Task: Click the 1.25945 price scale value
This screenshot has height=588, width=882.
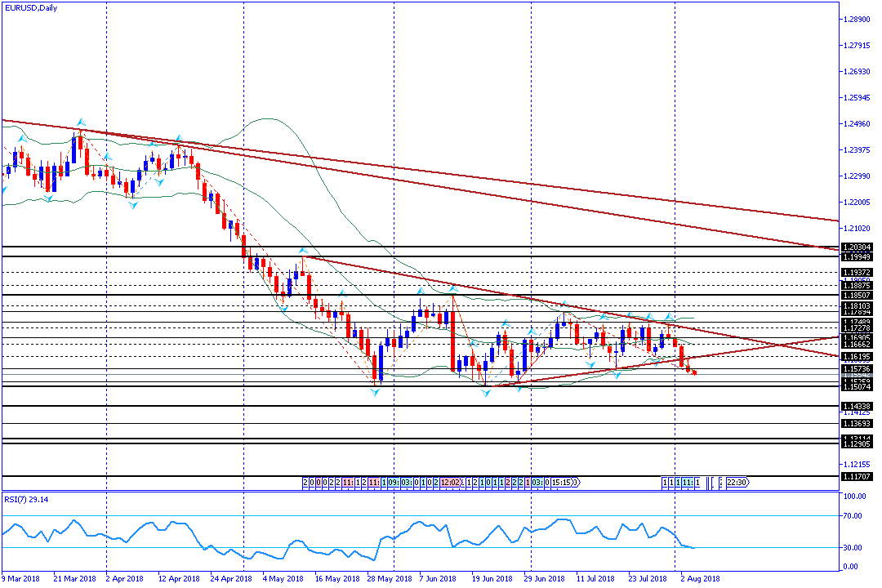Action: [x=857, y=97]
